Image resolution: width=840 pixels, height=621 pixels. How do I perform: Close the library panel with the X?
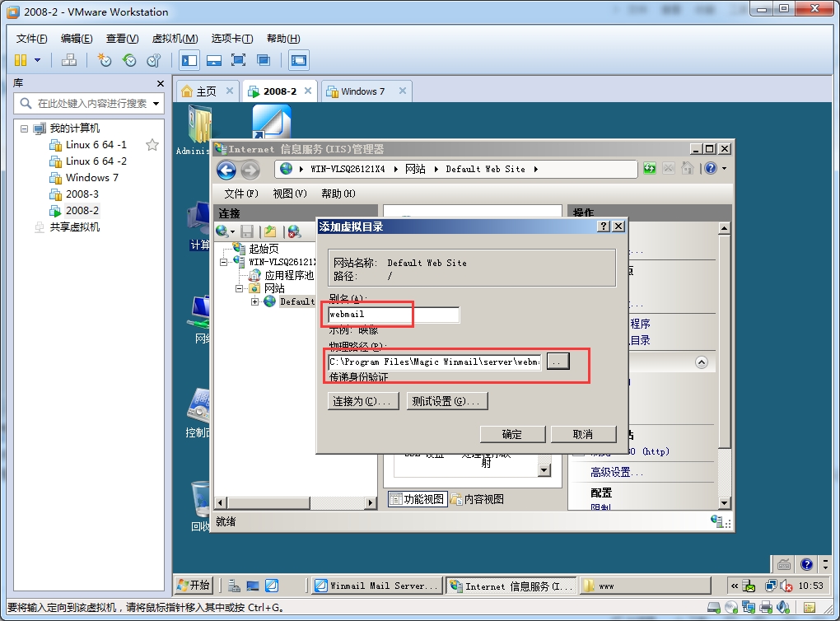tap(161, 83)
